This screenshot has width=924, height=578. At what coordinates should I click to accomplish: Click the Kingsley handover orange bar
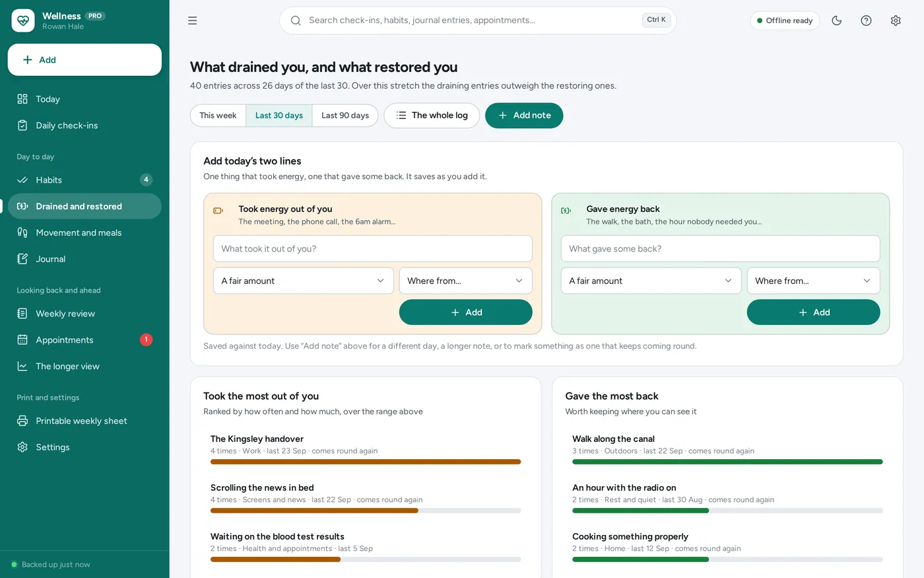tap(366, 462)
